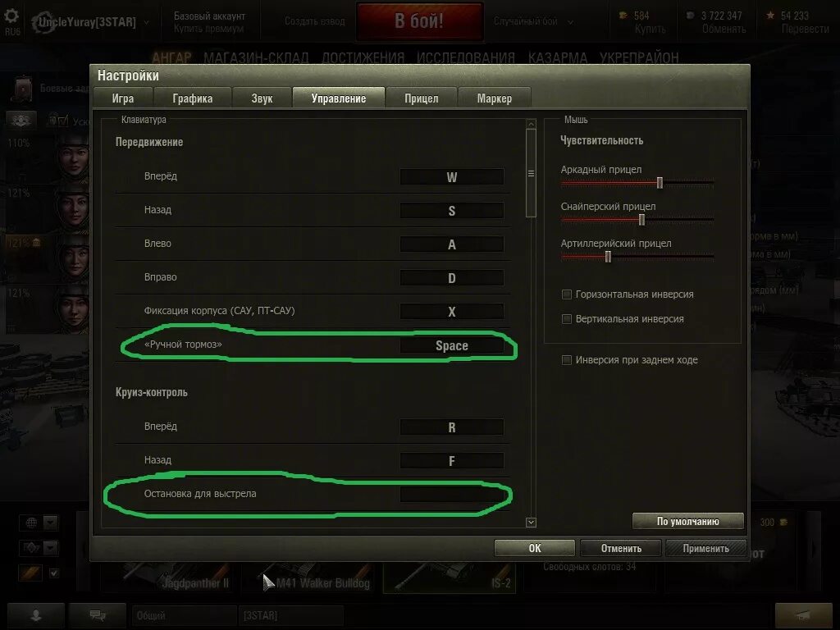
Task: Open the settings gear icon top-left
Action: pyautogui.click(x=11, y=16)
